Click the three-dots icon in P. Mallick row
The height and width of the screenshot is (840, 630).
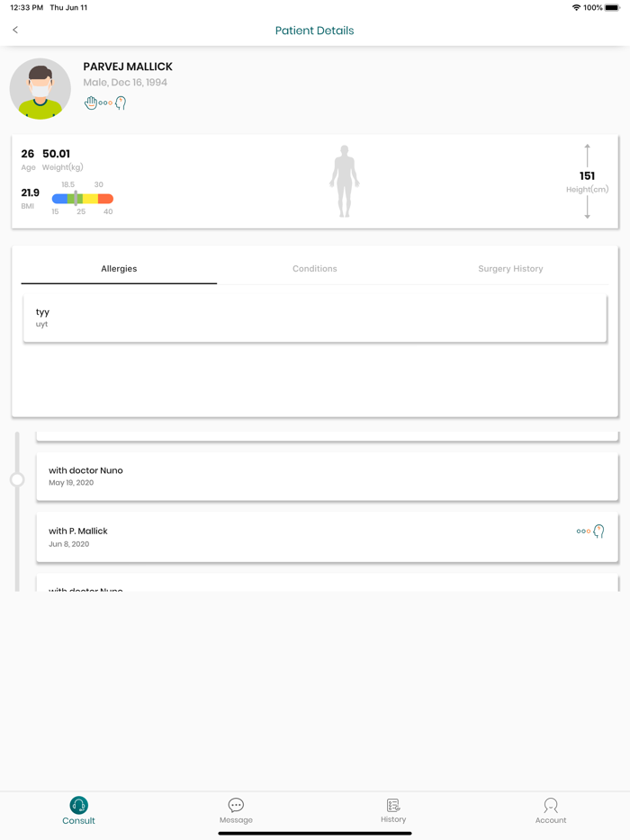pyautogui.click(x=583, y=531)
